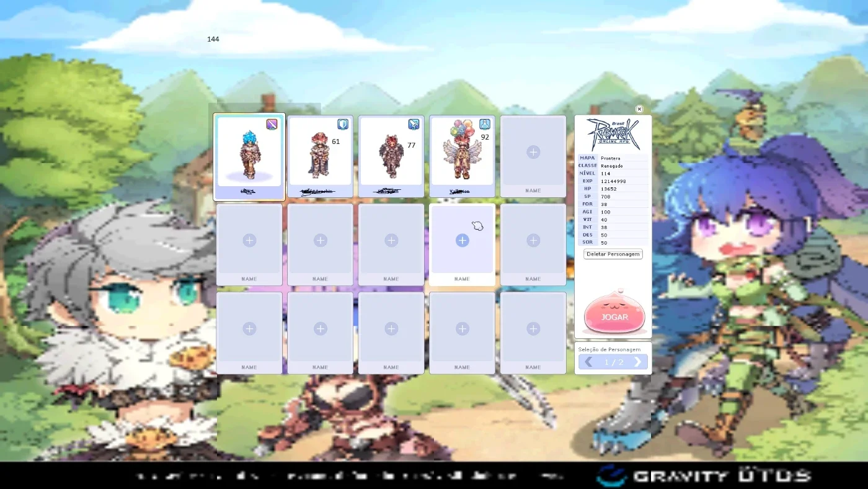
Task: Click the MAPA stat label
Action: tap(587, 158)
